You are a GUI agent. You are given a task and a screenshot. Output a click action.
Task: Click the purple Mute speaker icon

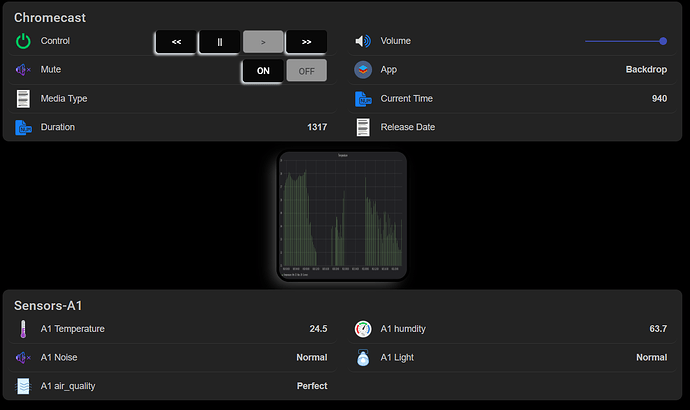(23, 71)
